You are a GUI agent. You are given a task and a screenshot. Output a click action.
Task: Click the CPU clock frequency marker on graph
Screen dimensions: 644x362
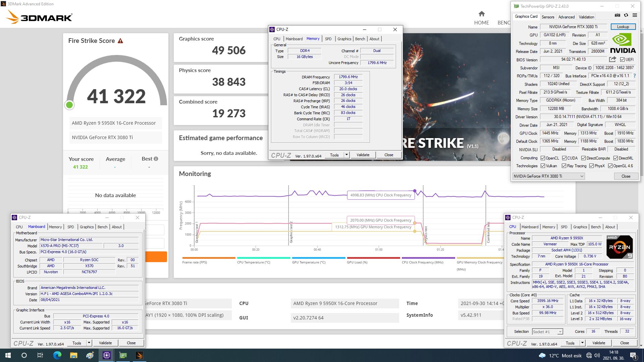pyautogui.click(x=415, y=191)
